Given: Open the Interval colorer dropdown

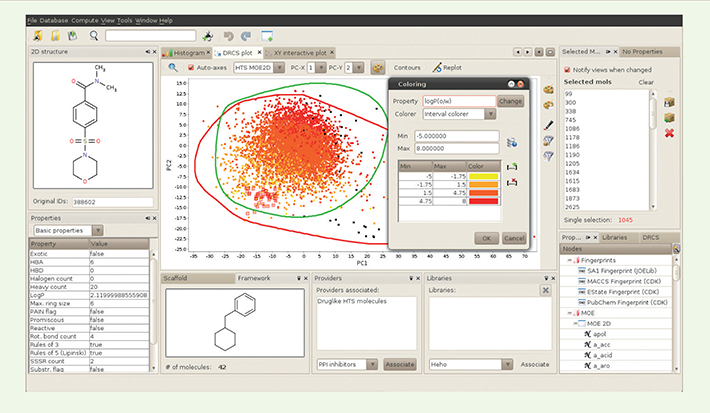Looking at the screenshot, I should [459, 114].
